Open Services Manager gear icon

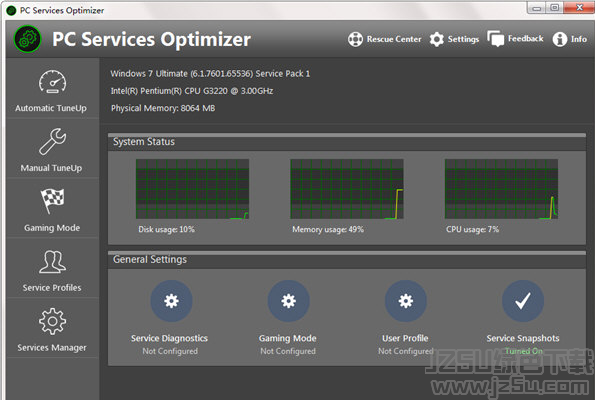pos(52,321)
